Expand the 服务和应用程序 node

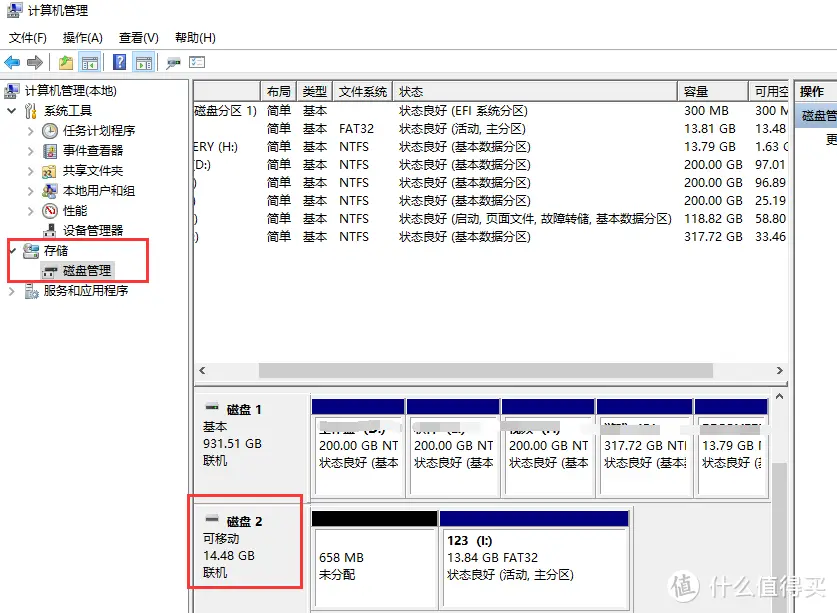click(10, 292)
